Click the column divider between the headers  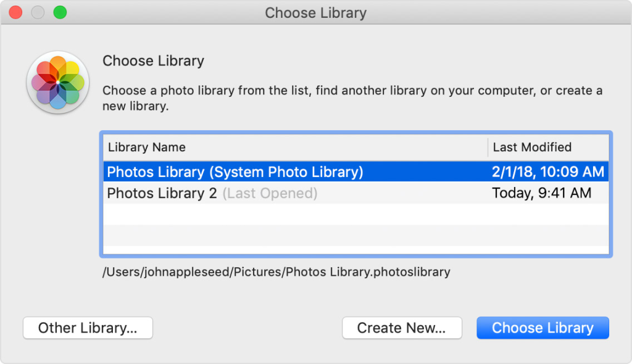[x=488, y=147]
